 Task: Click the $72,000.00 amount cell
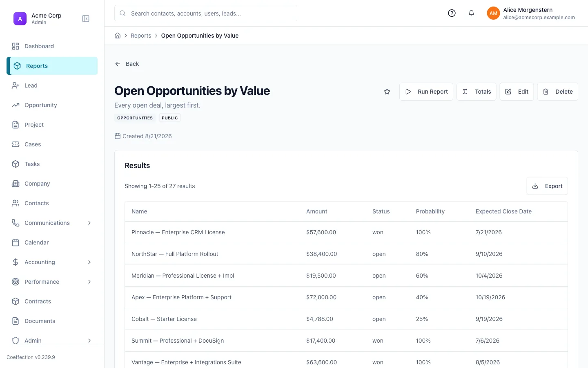321,297
